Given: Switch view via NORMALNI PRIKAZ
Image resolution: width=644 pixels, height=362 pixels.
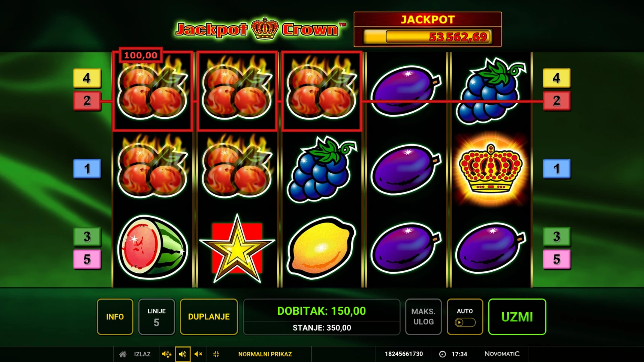Looking at the screenshot, I should [x=265, y=354].
